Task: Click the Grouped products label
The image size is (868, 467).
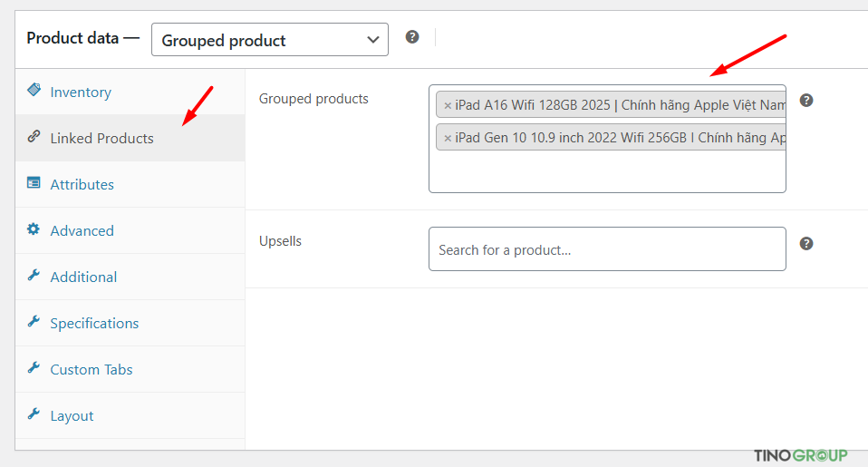Action: pos(313,99)
